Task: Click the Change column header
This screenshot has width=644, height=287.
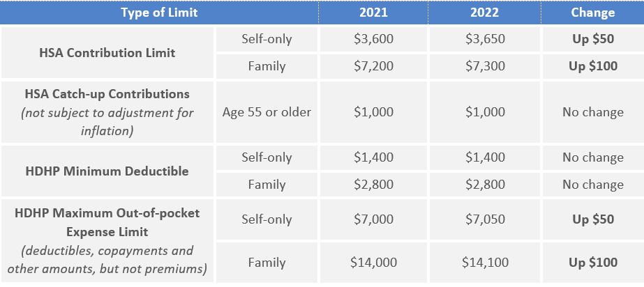Action: click(592, 13)
